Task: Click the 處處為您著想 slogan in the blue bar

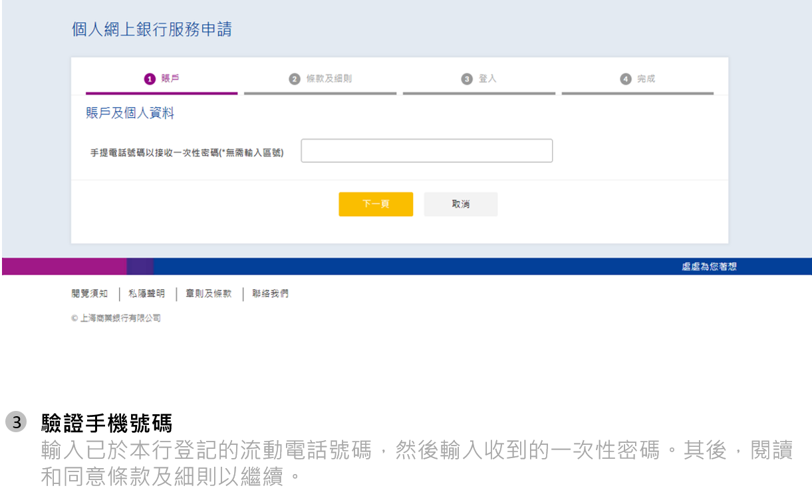Action: [709, 267]
